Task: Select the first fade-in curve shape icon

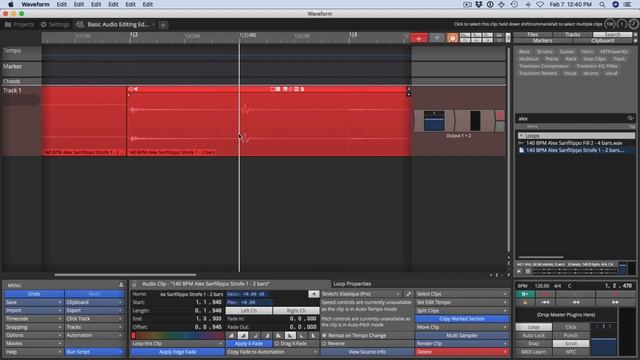Action: pos(231,336)
